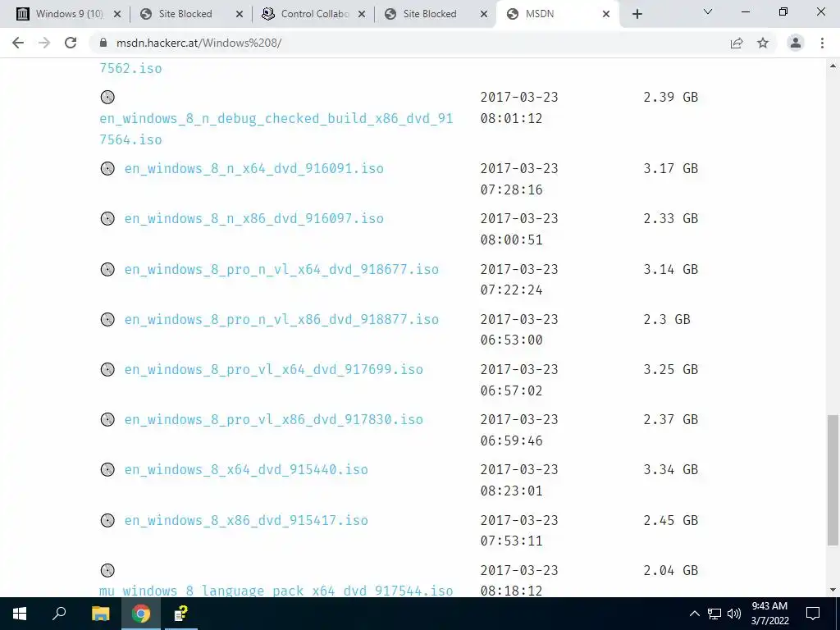Open the network status tray icon
This screenshot has width=840, height=630.
tap(714, 614)
